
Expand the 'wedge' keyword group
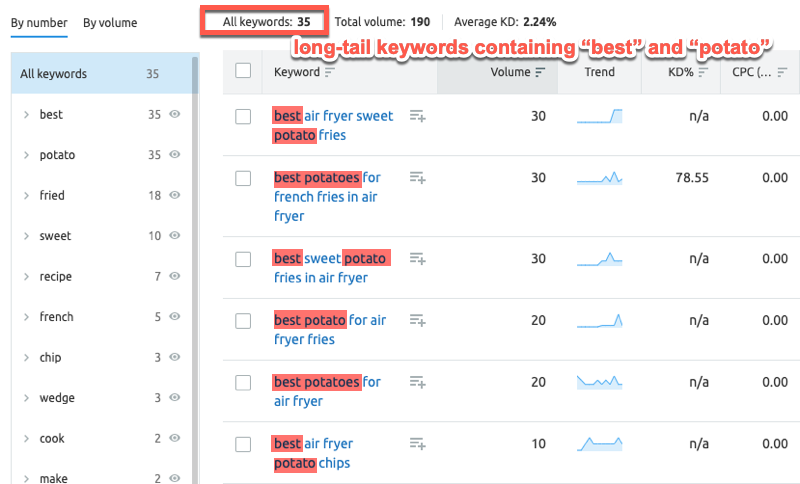tap(26, 398)
